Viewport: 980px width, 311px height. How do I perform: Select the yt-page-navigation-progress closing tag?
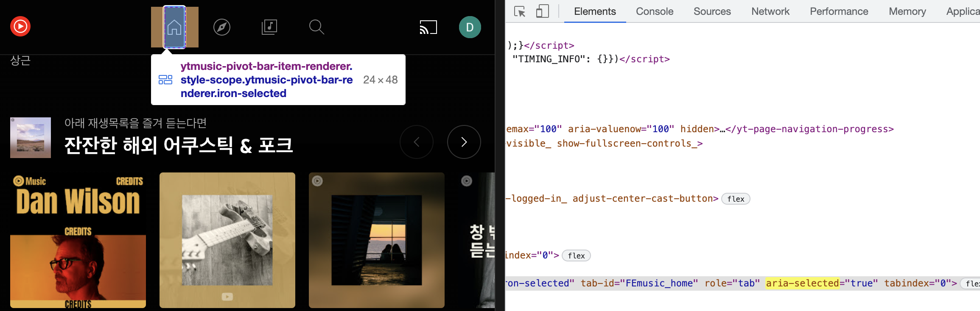point(809,129)
